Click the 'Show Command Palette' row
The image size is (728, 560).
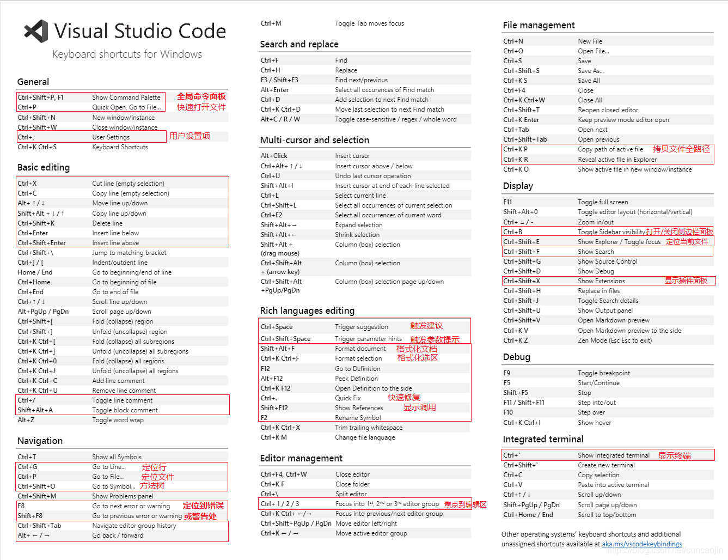click(123, 98)
